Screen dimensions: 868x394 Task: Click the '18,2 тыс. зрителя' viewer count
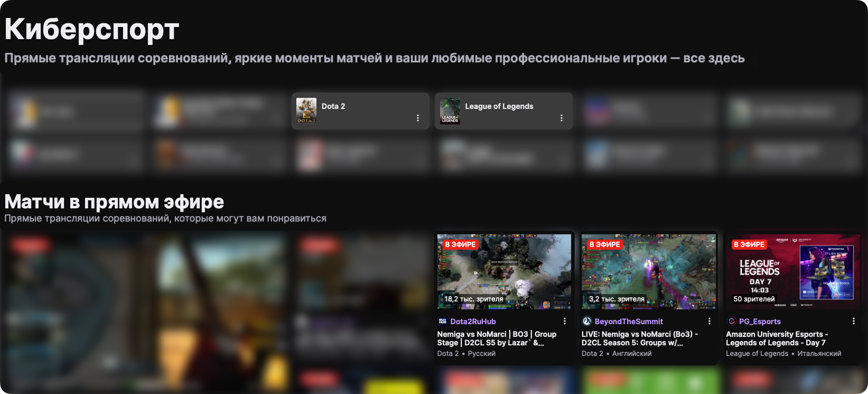point(474,299)
